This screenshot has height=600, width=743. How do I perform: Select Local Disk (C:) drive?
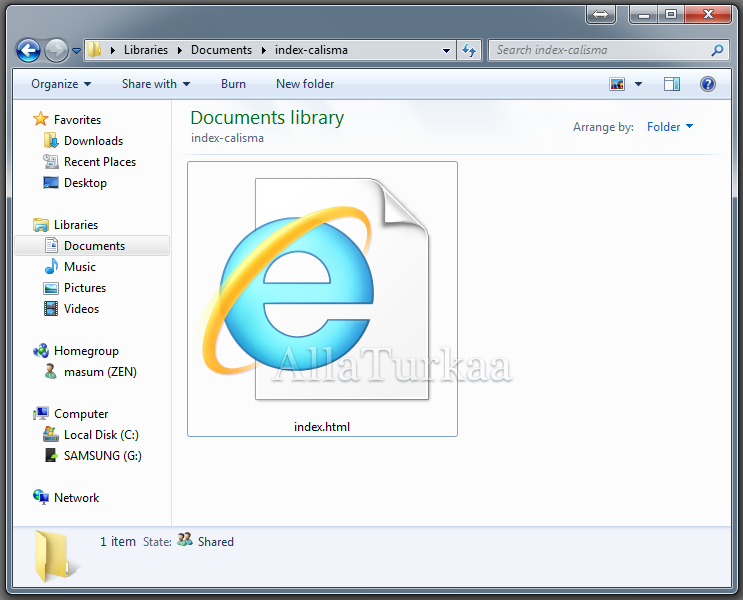101,435
